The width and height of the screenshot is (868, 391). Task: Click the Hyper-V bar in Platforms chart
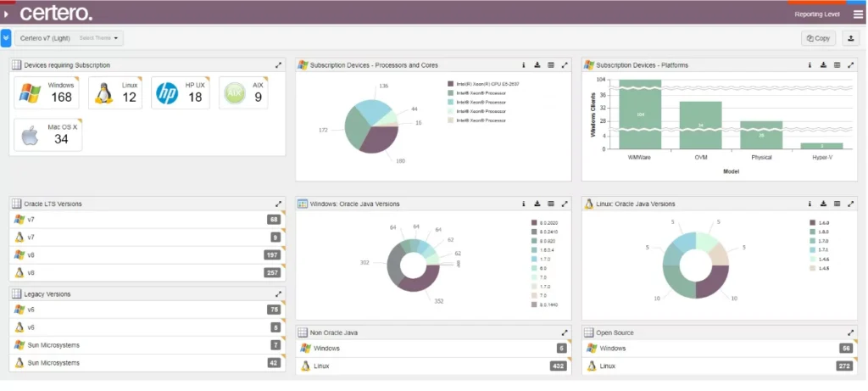pos(821,146)
